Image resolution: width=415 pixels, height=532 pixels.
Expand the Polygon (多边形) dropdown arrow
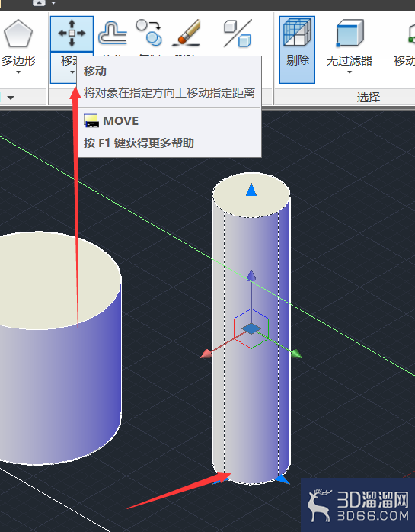(x=18, y=72)
